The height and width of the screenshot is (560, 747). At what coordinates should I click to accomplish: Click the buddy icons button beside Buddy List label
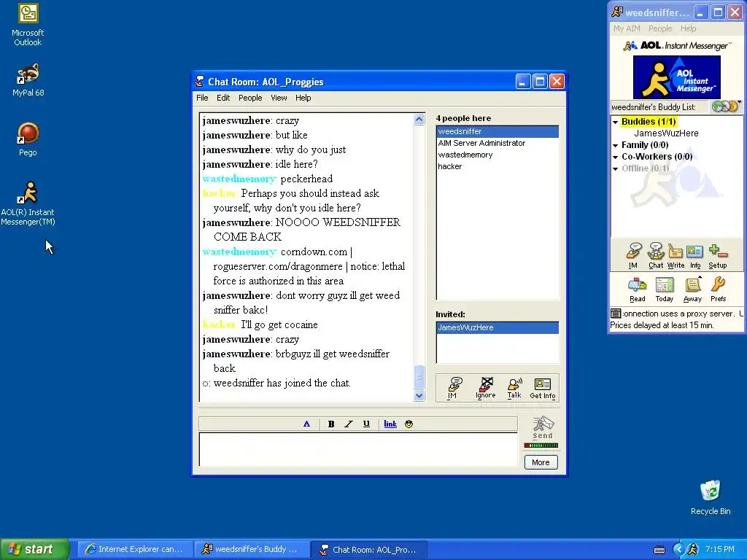pos(725,106)
